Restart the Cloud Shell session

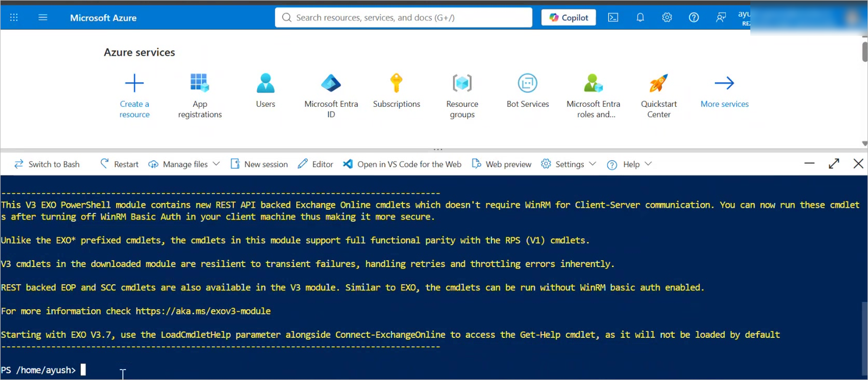click(119, 164)
